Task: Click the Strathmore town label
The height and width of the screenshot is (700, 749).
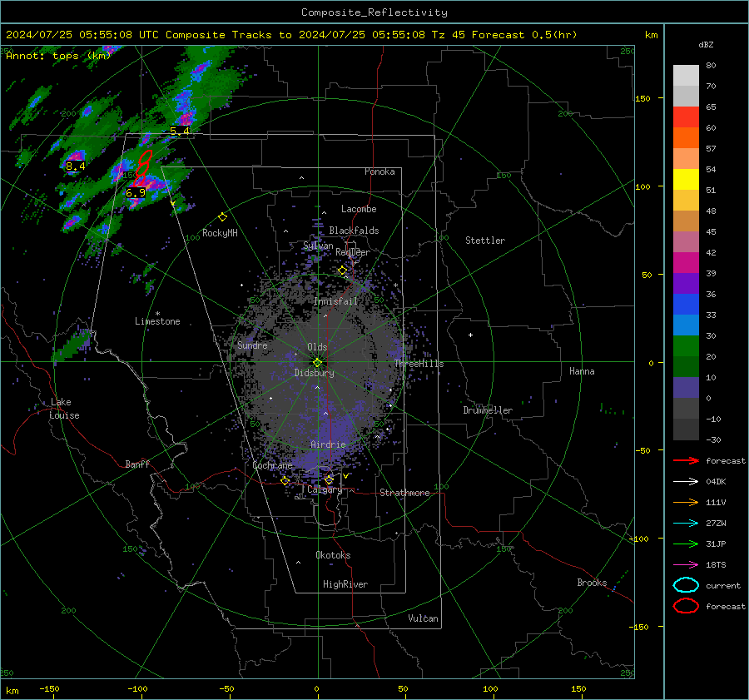Action: (404, 493)
